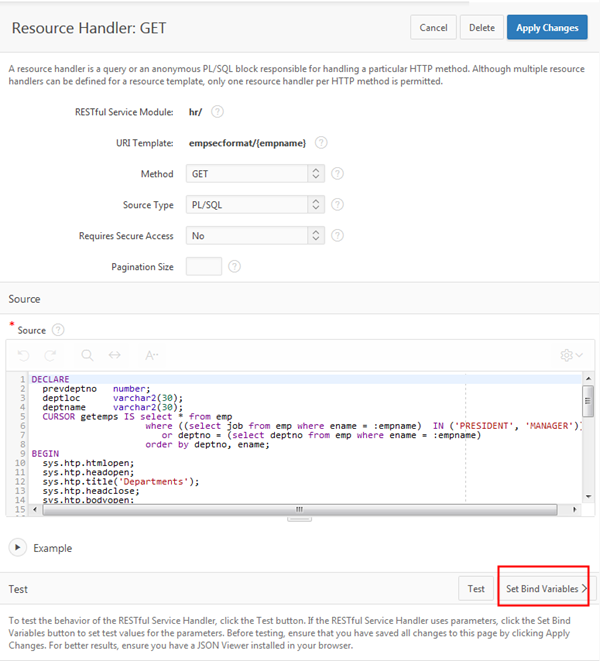Click the horizontal scrollbar thumb
The height and width of the screenshot is (661, 600).
click(x=299, y=509)
